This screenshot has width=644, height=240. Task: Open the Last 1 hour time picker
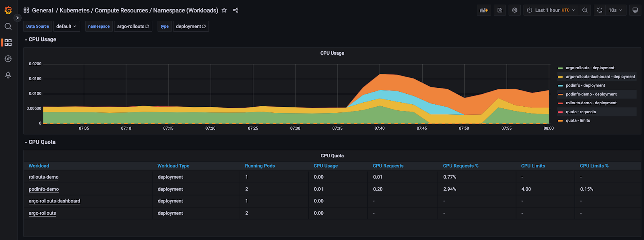pos(551,10)
